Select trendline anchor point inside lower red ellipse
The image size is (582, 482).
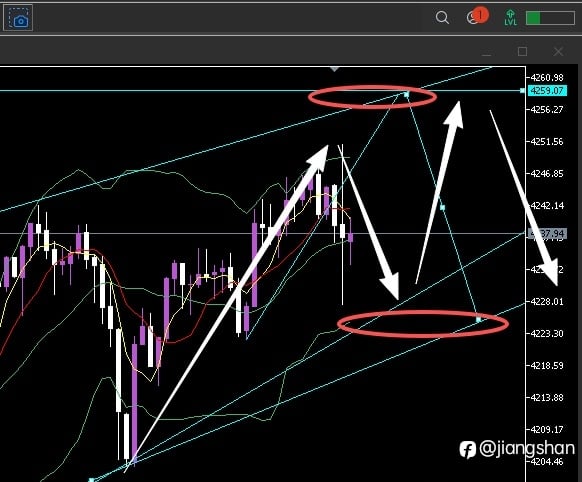478,319
